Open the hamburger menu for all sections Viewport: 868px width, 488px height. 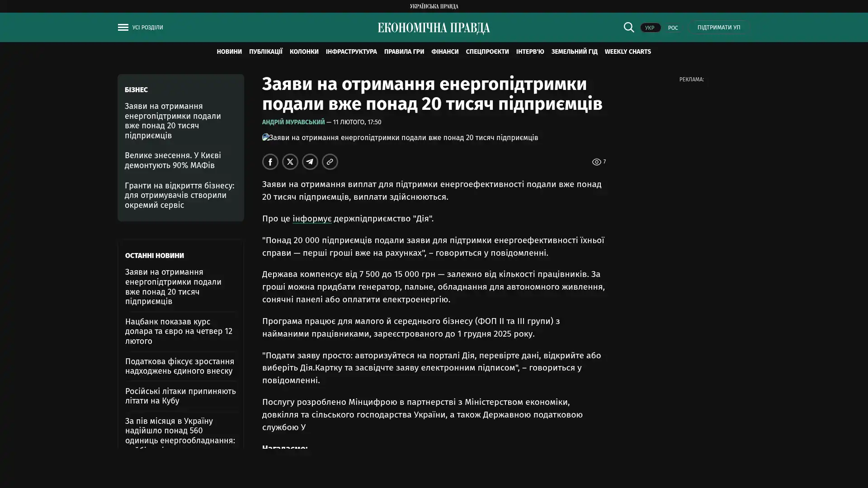point(123,28)
